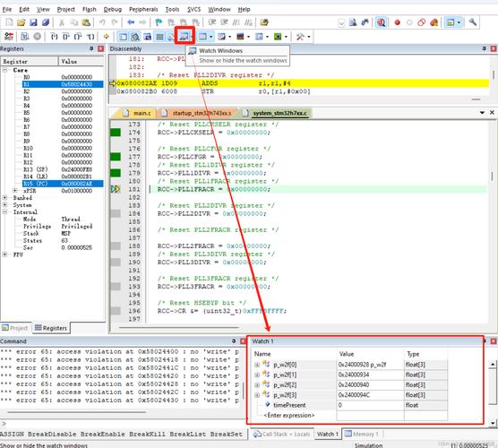Screen dimensions: 498x448
Task: Select the R1 register row
Action: 63,84
